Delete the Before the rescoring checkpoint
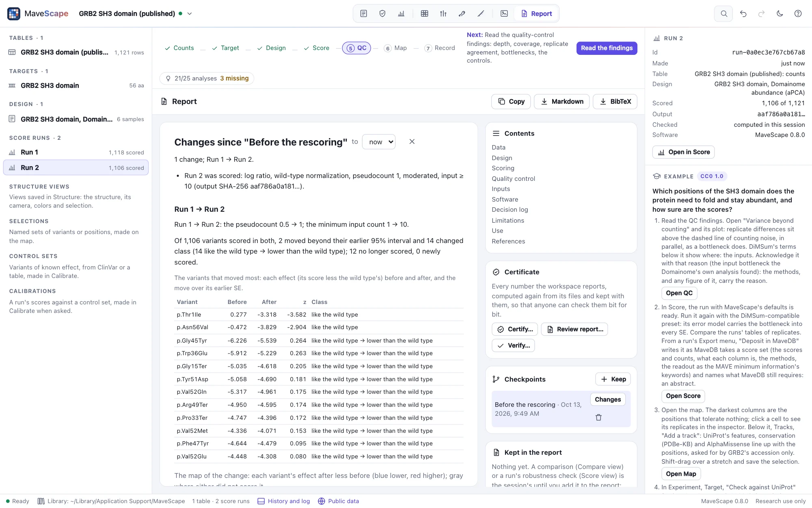The height and width of the screenshot is (508, 812). [x=598, y=417]
